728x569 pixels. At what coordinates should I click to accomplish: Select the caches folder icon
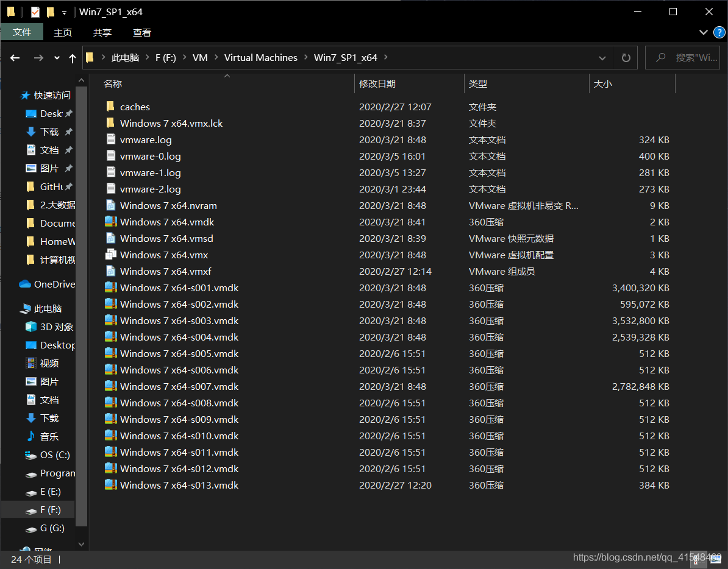[110, 107]
